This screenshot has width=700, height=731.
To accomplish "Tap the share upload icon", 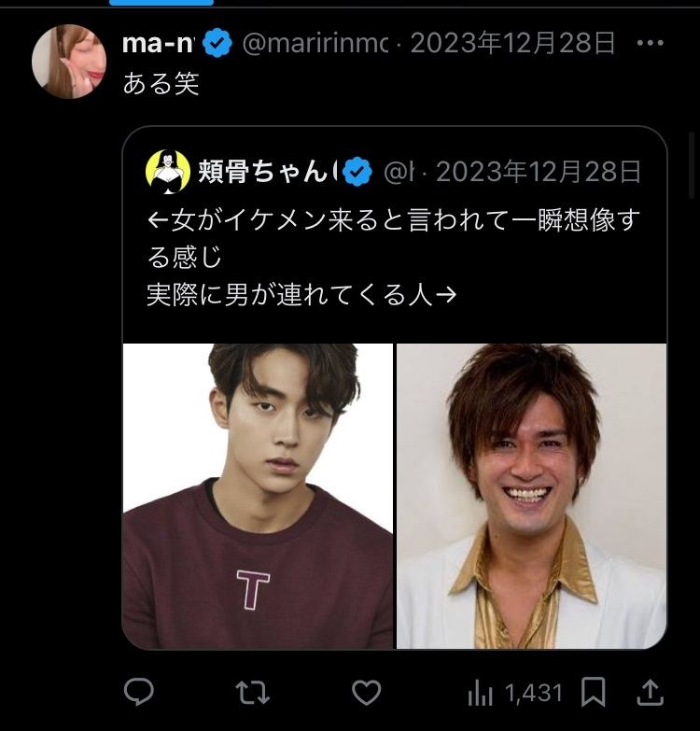I will click(650, 692).
